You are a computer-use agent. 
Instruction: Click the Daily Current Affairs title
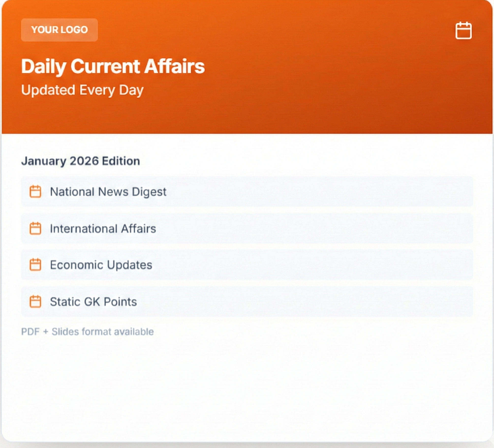tap(113, 66)
